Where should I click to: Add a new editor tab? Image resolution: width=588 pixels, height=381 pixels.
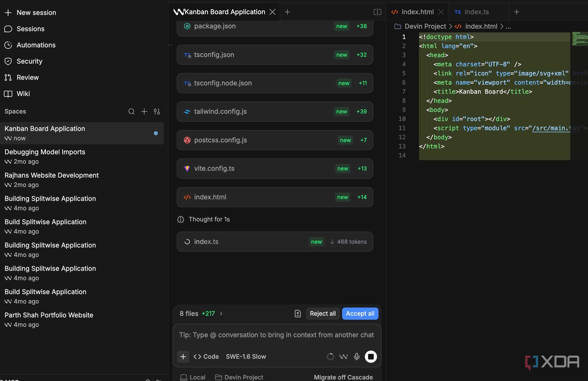(x=517, y=12)
